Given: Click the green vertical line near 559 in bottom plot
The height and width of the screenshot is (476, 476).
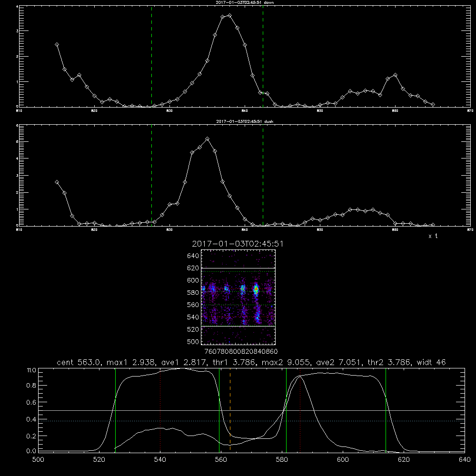Looking at the screenshot, I should click(x=219, y=410).
